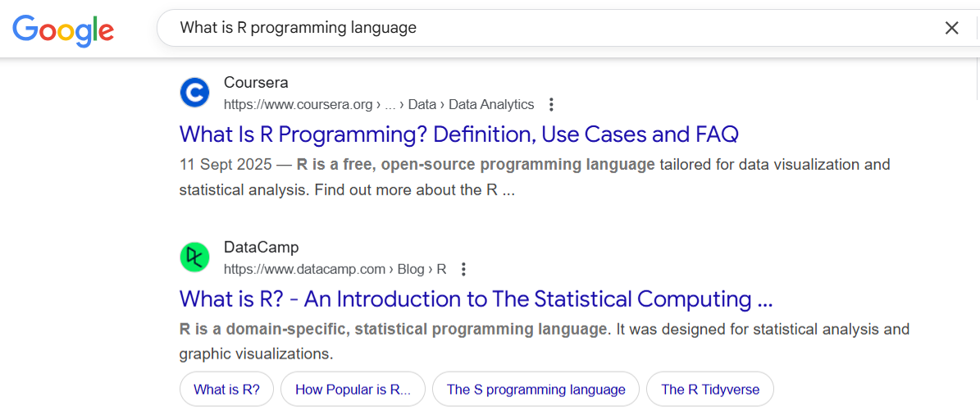Click in the search query field
The width and height of the screenshot is (980, 420).
[x=541, y=28]
